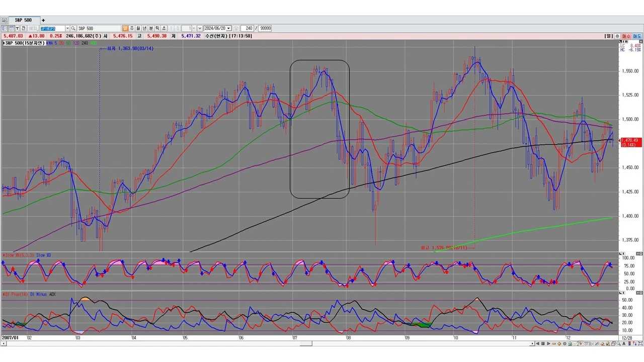Click the low price value 5,471.32
644x362 pixels.
191,36
